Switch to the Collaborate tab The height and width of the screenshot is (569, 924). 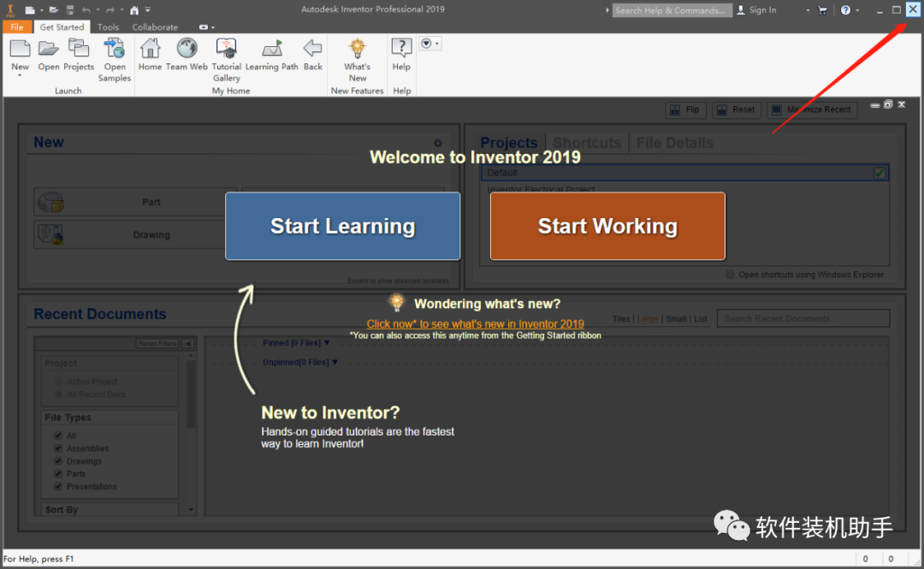point(155,27)
